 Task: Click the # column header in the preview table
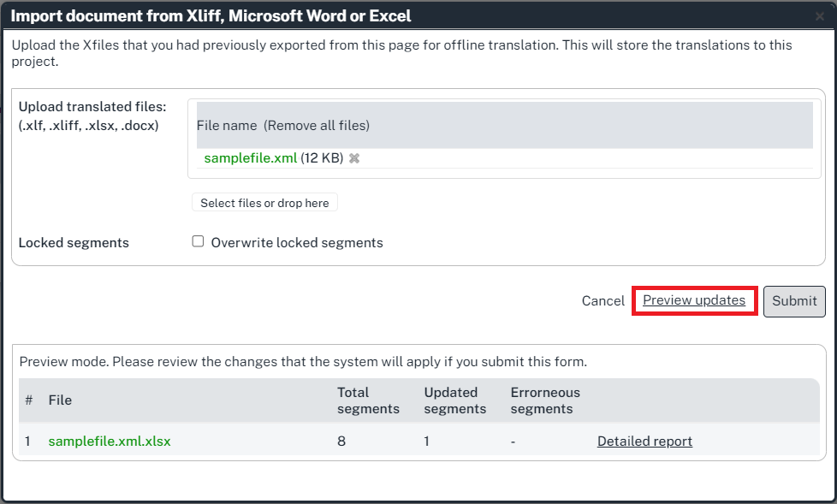pyautogui.click(x=28, y=400)
